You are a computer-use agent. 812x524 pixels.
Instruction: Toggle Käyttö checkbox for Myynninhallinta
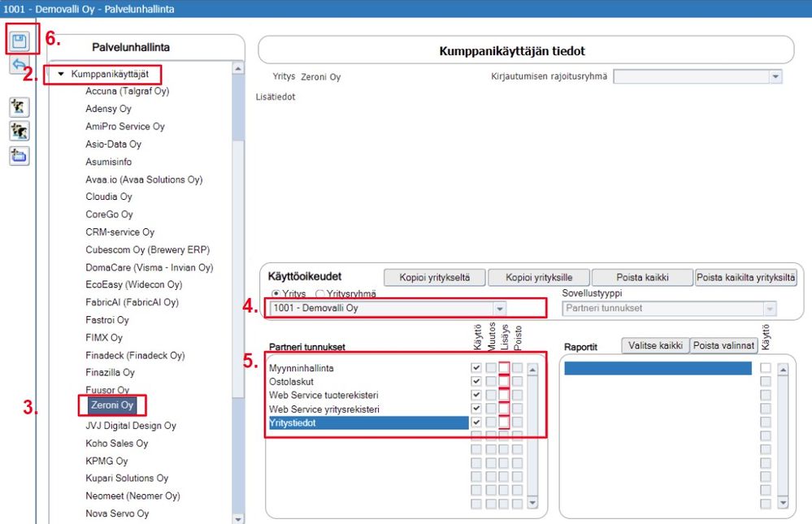[476, 368]
